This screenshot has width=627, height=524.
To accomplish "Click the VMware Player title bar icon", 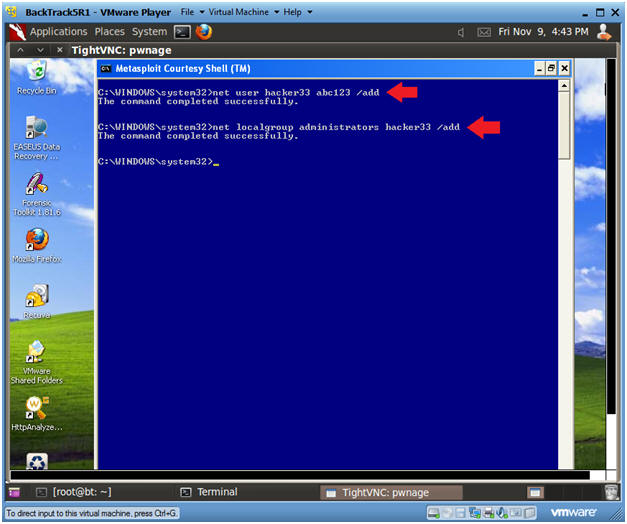I will tap(12, 12).
